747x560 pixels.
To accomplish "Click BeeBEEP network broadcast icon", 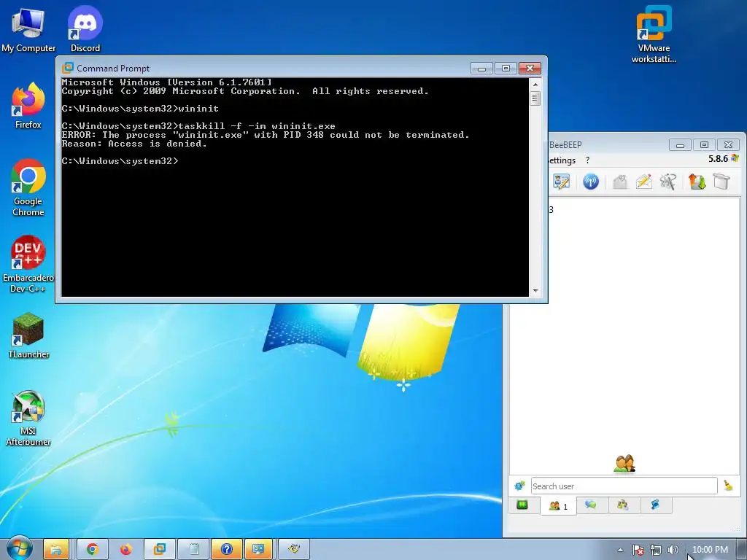I will [x=591, y=182].
